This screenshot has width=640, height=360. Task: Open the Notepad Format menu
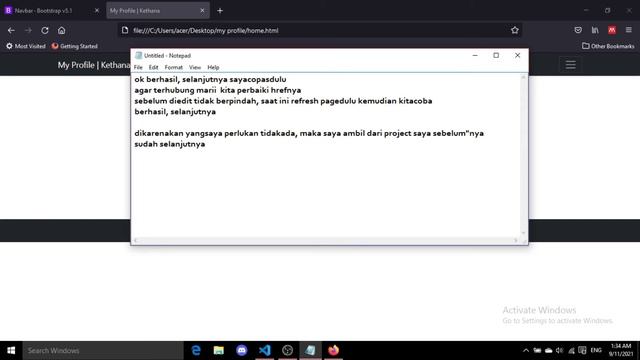click(173, 67)
